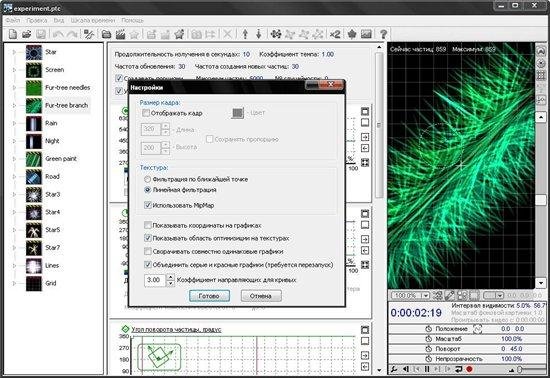Expand the Road tree item
Viewport: 550px width, 378px height.
[14, 177]
